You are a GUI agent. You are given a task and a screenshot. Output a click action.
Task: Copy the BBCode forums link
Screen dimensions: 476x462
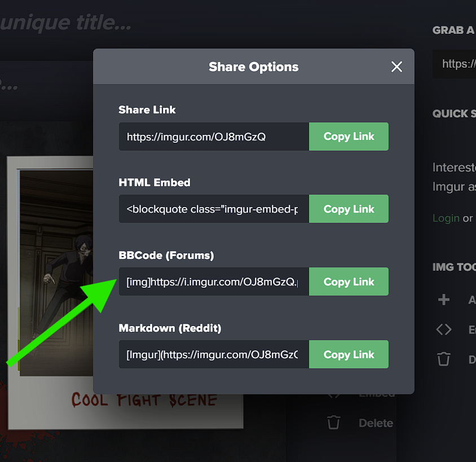(x=349, y=281)
